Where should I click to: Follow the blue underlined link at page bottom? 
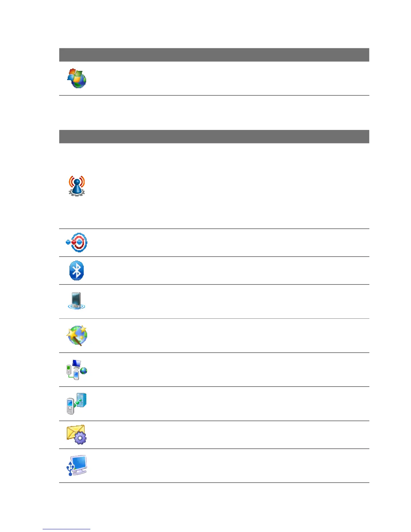(66, 529)
